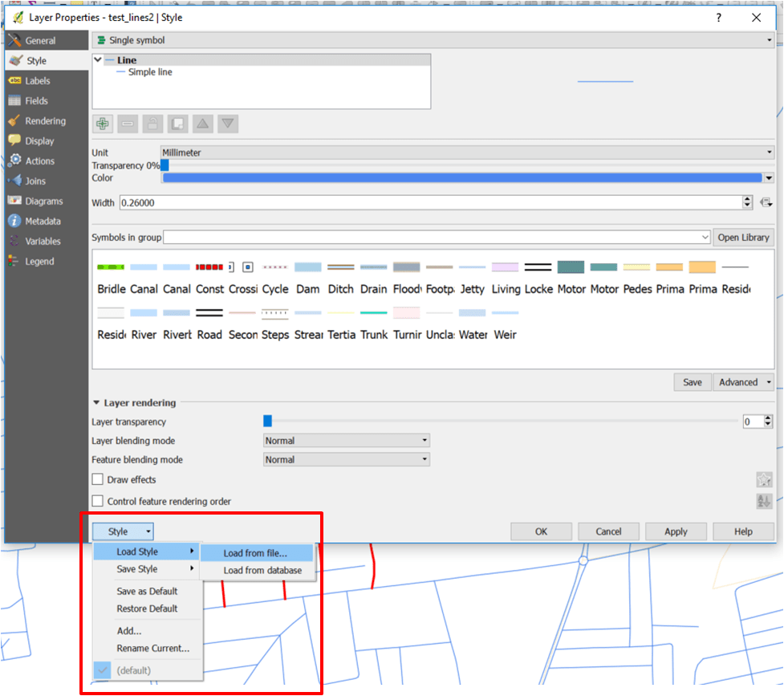This screenshot has width=784, height=696.
Task: Open Feature blending mode dropdown
Action: point(347,459)
